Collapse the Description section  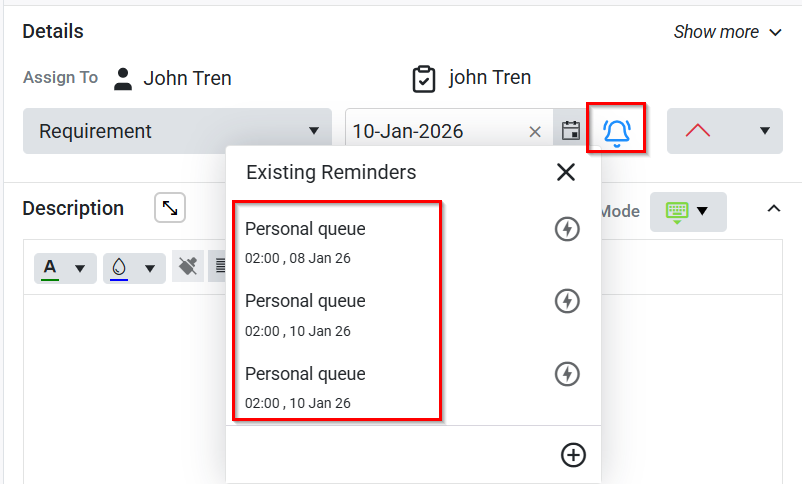(x=773, y=208)
